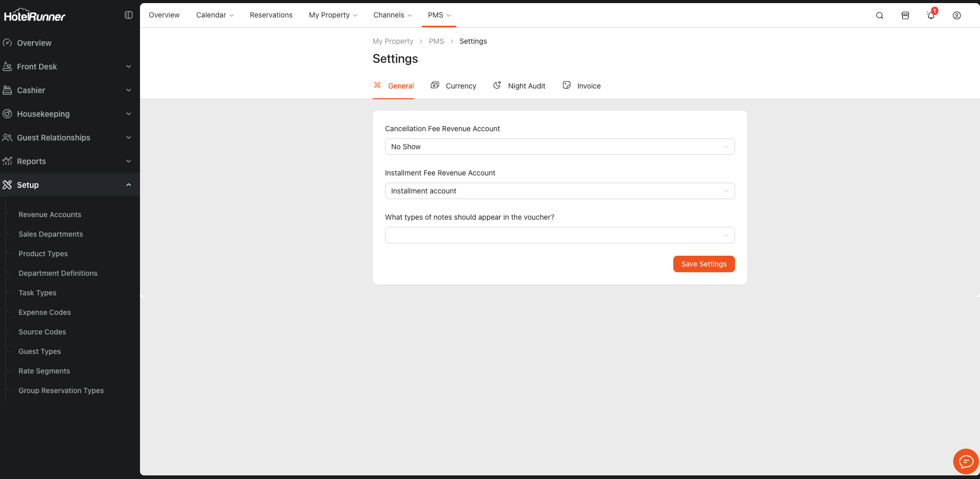Click the Save Settings button
This screenshot has height=479, width=980.
[x=704, y=264]
